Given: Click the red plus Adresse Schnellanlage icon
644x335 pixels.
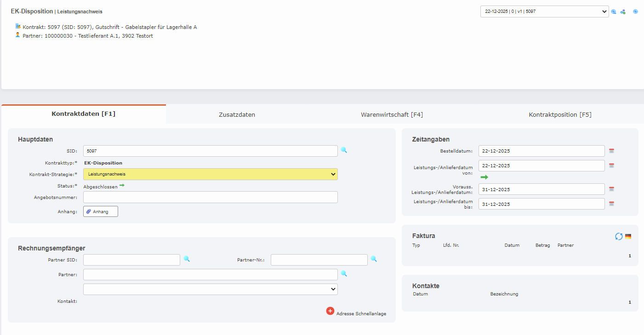Looking at the screenshot, I should (330, 311).
